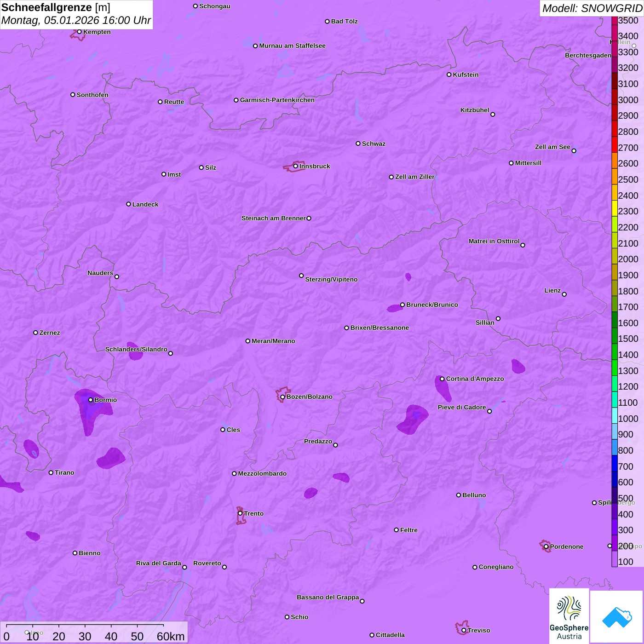Viewport: 644px width, 644px height.
Task: Click the Brixen/Bressanone label
Action: (379, 328)
